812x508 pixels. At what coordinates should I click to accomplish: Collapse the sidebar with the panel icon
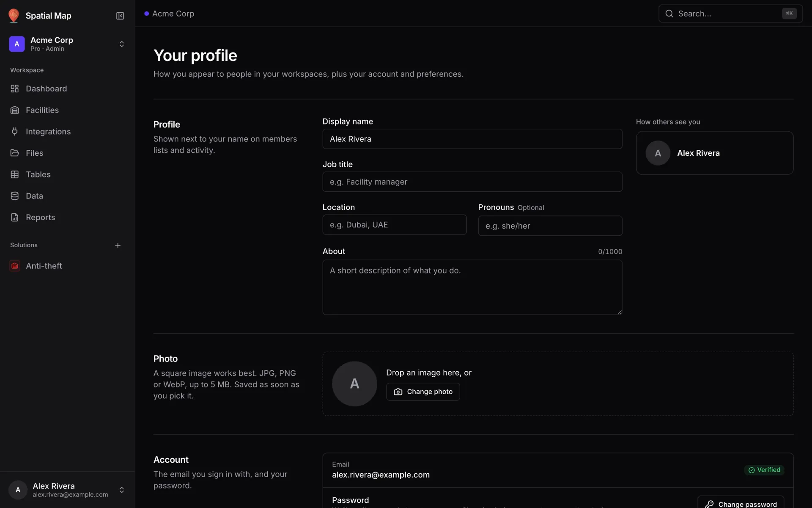click(120, 16)
